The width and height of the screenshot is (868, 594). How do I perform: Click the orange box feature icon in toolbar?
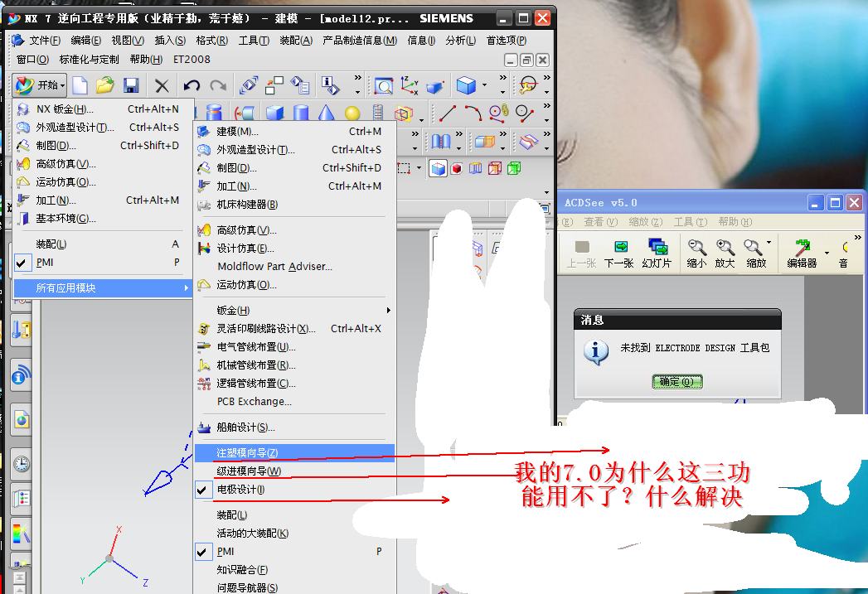coord(485,142)
